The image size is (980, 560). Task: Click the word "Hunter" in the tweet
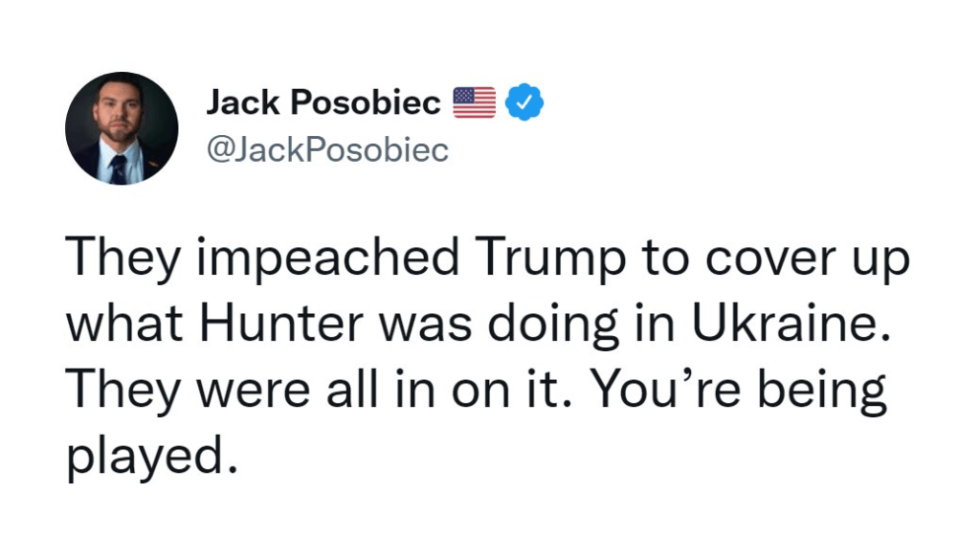tap(281, 325)
